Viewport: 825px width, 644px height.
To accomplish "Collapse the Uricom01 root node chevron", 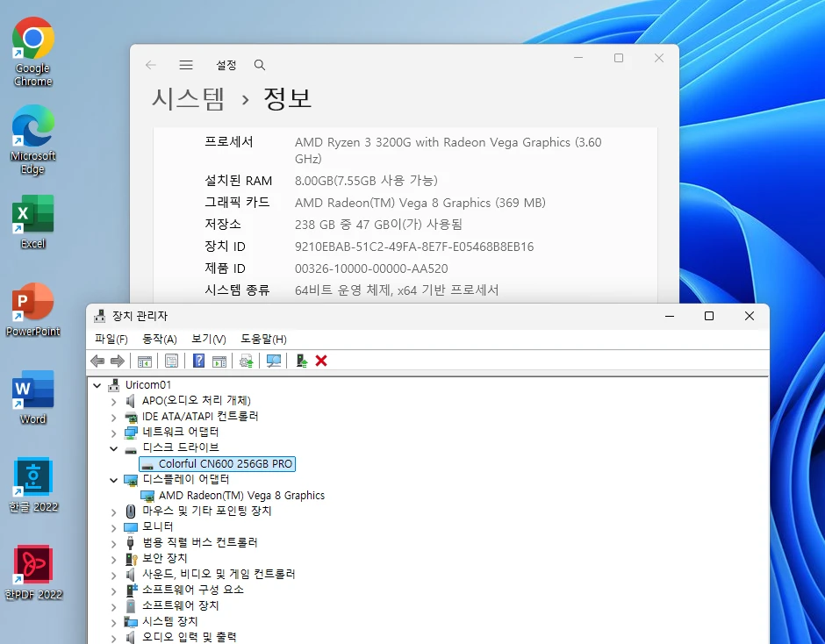I will point(97,385).
